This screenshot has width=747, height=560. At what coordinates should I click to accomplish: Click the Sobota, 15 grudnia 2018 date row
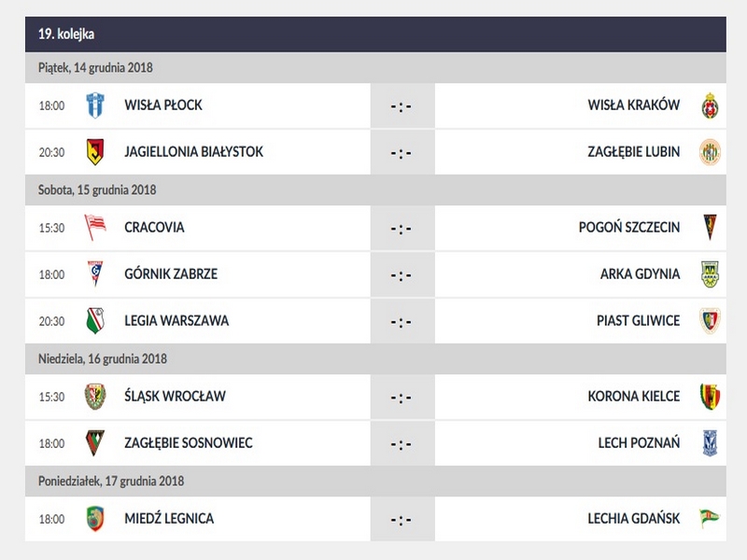click(375, 189)
